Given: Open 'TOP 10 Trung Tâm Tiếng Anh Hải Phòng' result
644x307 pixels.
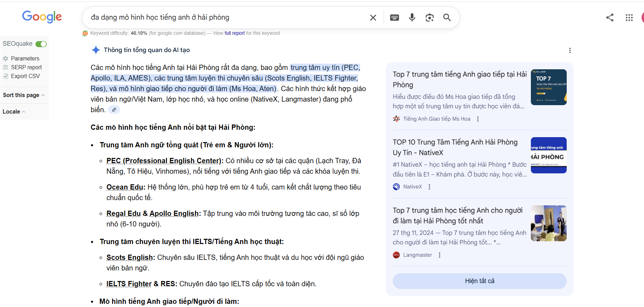Looking at the screenshot, I should pos(455,147).
